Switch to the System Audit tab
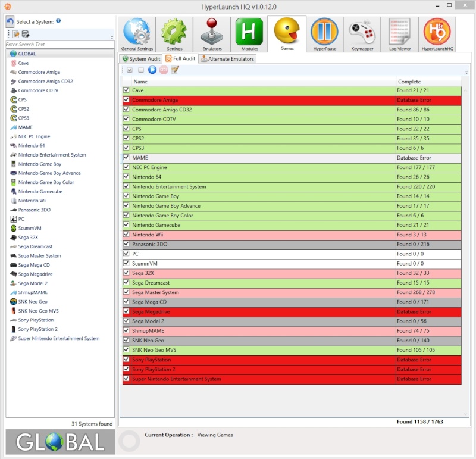The height and width of the screenshot is (459, 476). click(x=141, y=59)
